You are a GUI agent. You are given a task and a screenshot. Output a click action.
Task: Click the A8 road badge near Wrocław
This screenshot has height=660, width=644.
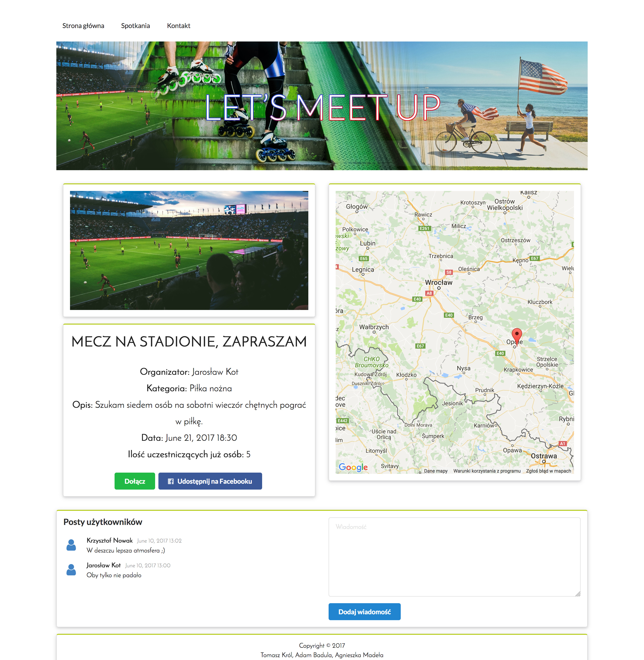pos(429,293)
